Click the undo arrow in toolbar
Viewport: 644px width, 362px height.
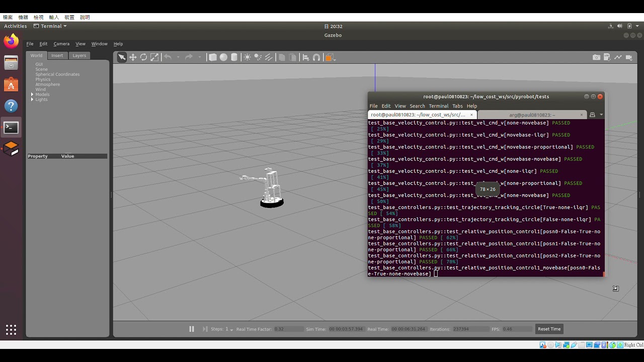[x=168, y=57]
